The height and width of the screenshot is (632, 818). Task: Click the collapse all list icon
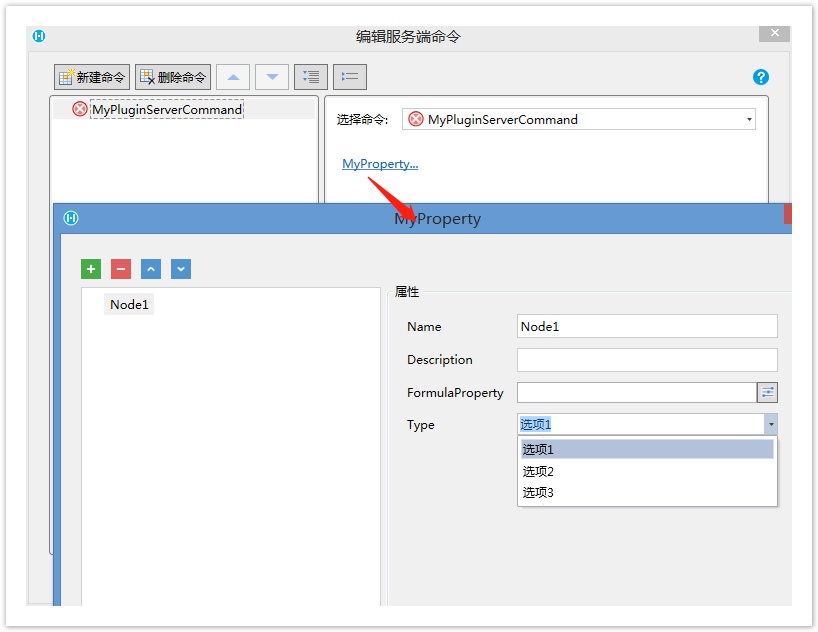pyautogui.click(x=350, y=77)
